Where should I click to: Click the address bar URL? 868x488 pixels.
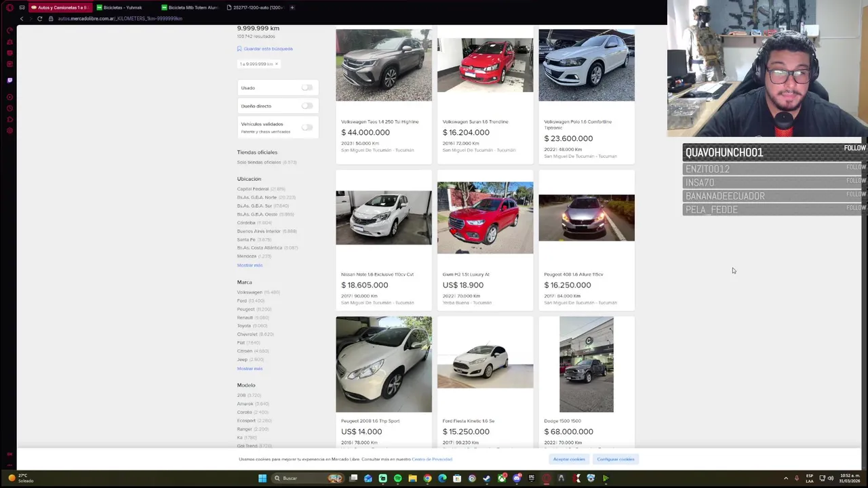click(x=120, y=18)
